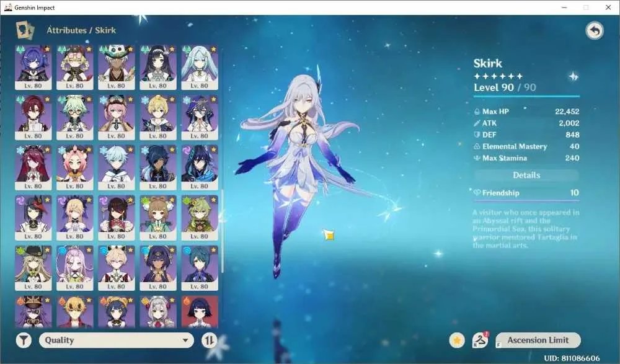Select Xingqiu's character card
This screenshot has width=620, height=364.
tap(200, 269)
